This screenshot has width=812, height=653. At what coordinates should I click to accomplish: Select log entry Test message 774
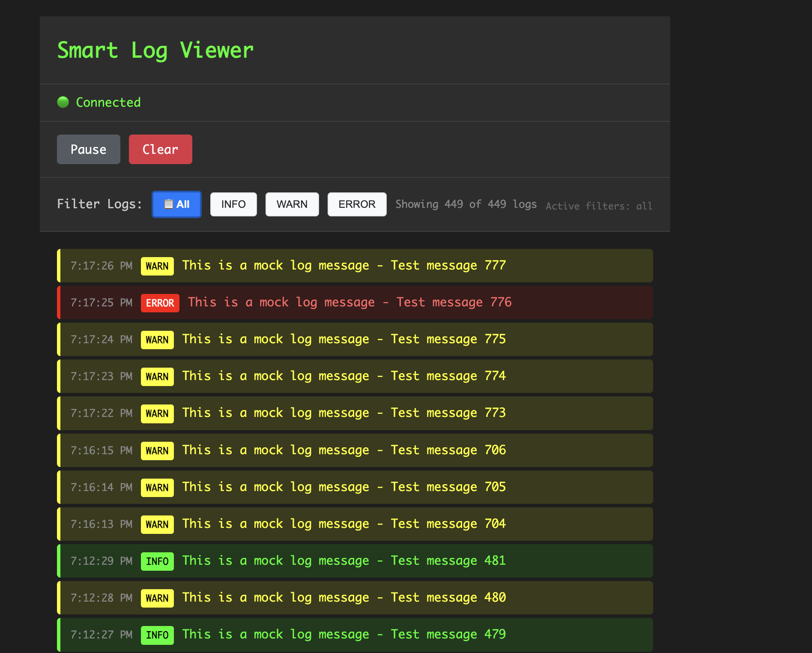pyautogui.click(x=355, y=376)
